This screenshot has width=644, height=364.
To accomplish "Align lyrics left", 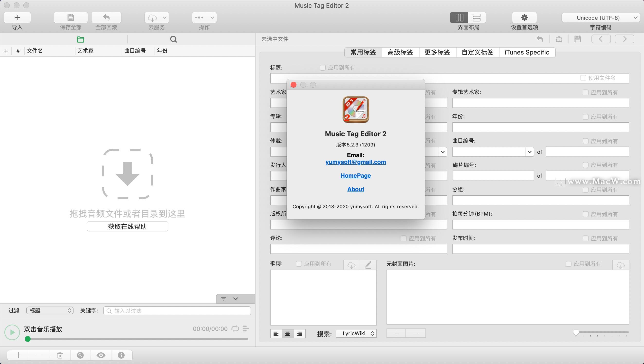I will click(276, 334).
